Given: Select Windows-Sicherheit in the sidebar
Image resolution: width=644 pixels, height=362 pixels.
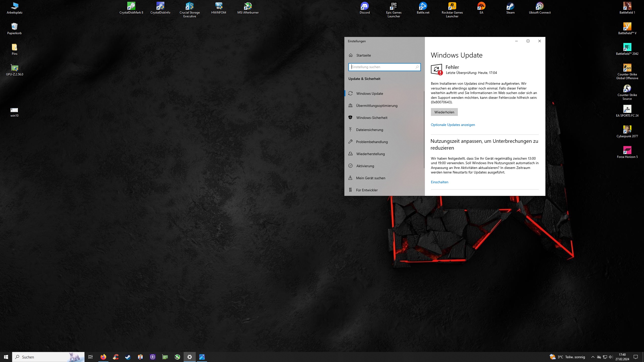Looking at the screenshot, I should tap(372, 118).
